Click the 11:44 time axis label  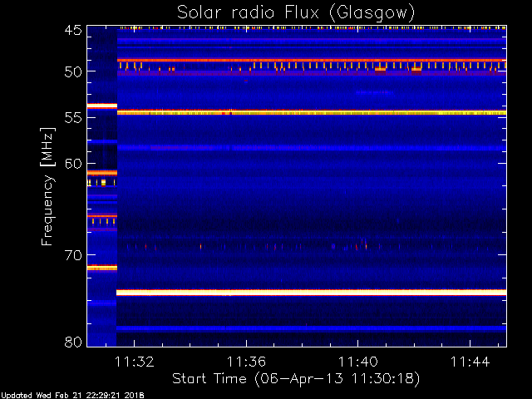pyautogui.click(x=470, y=362)
